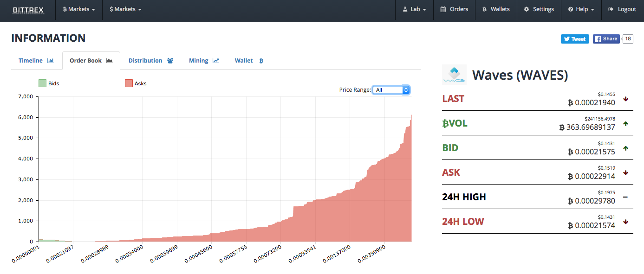644x274 pixels.
Task: Log out of the account
Action: (622, 9)
